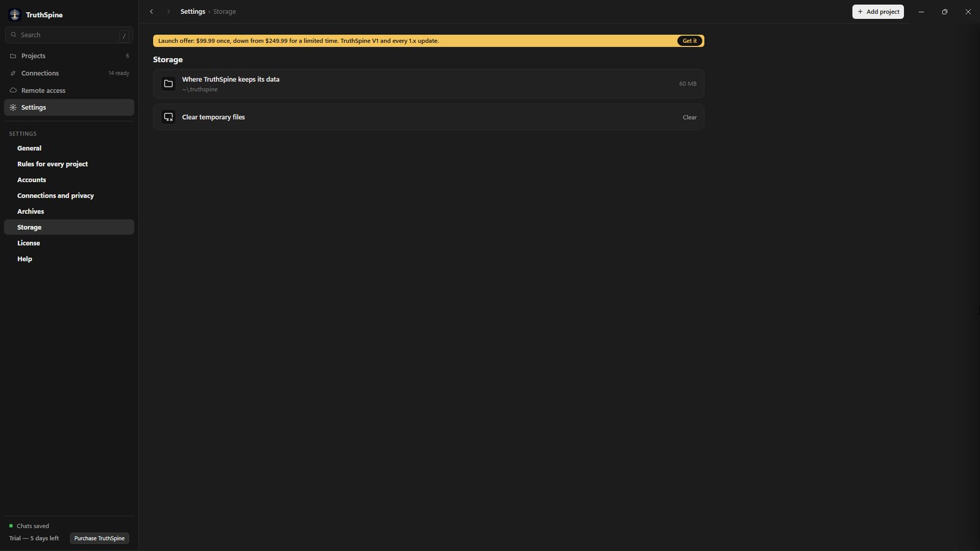980x551 pixels.
Task: Click the Connections plug icon
Action: click(x=13, y=73)
